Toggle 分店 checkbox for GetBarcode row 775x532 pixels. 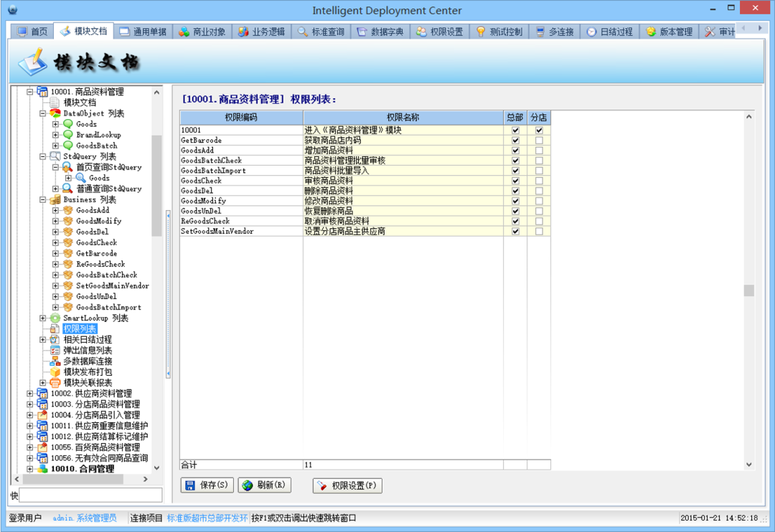coord(539,141)
